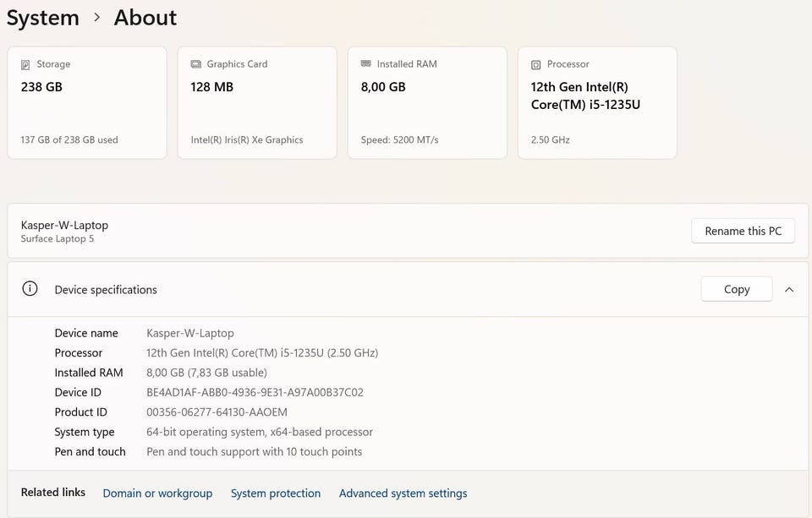
Task: Click the 'Product ID' label
Action: [81, 412]
